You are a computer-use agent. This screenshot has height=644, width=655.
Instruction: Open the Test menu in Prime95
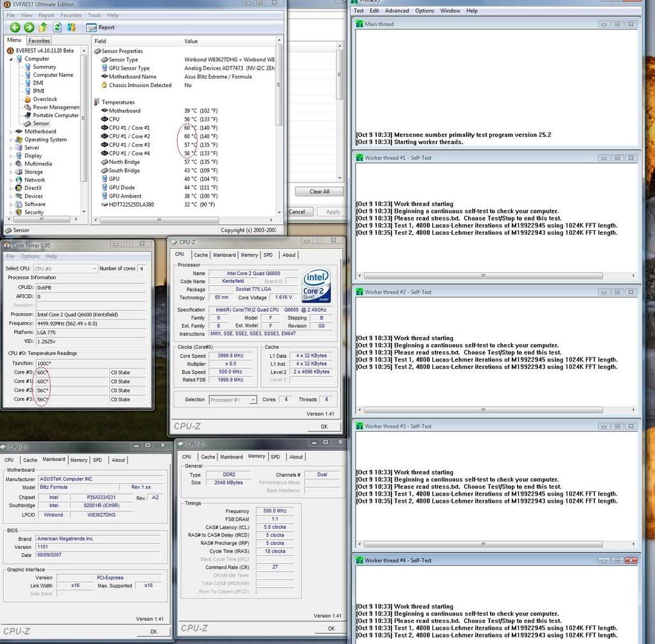[358, 11]
